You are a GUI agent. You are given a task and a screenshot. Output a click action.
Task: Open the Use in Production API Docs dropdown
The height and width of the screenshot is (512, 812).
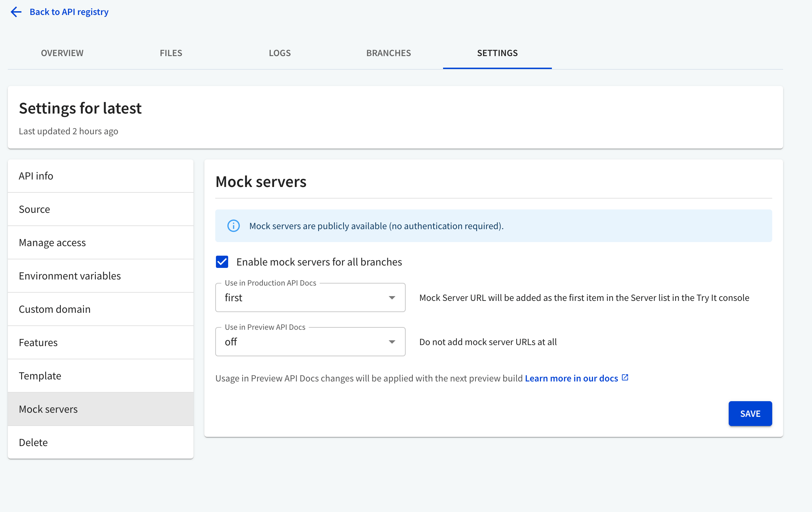[x=310, y=297]
